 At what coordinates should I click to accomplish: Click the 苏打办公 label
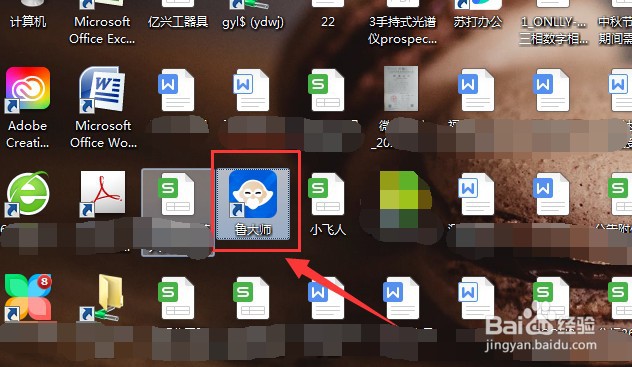[478, 22]
